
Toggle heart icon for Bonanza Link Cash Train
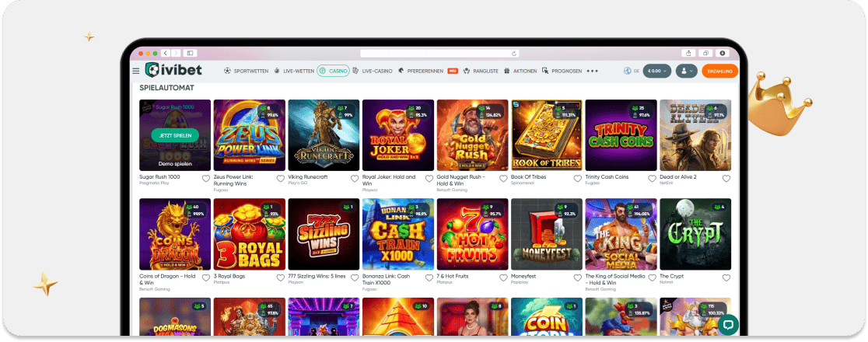tap(429, 277)
